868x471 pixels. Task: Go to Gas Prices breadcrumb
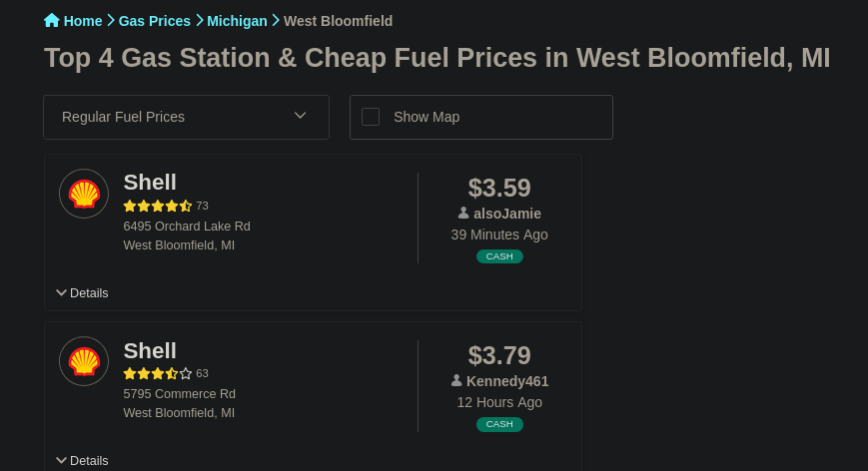coord(155,21)
